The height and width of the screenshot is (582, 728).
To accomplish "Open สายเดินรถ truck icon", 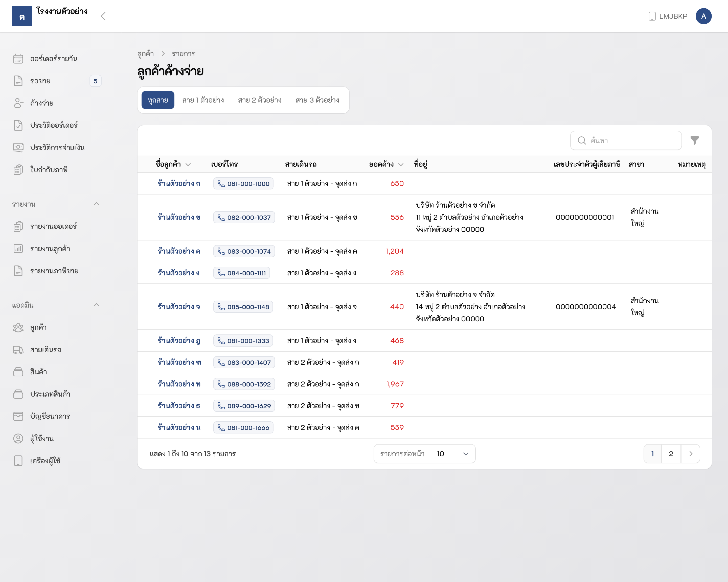I will click(x=18, y=350).
